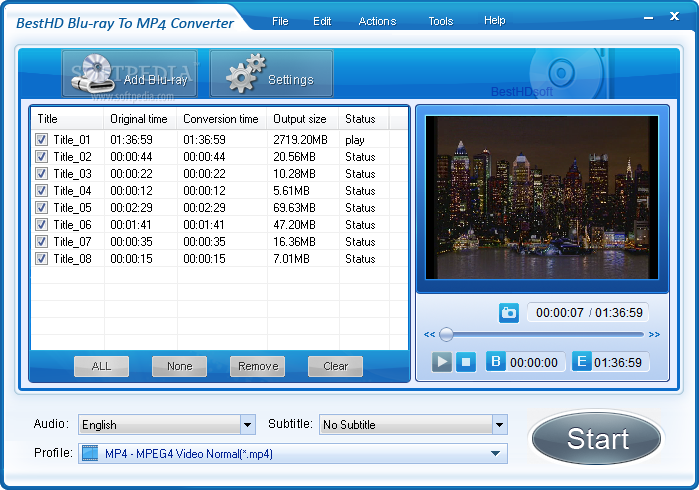Deselect the Title_05 checkbox

pos(41,207)
